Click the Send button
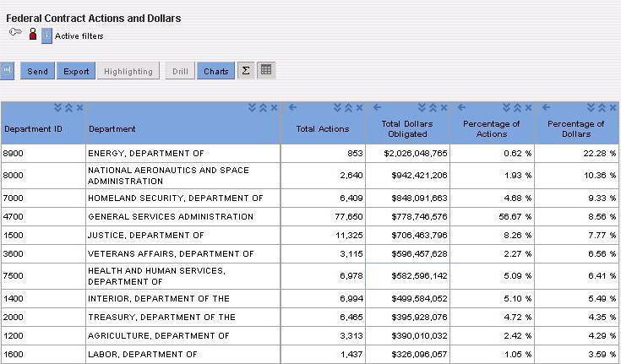621x364 pixels. click(38, 71)
